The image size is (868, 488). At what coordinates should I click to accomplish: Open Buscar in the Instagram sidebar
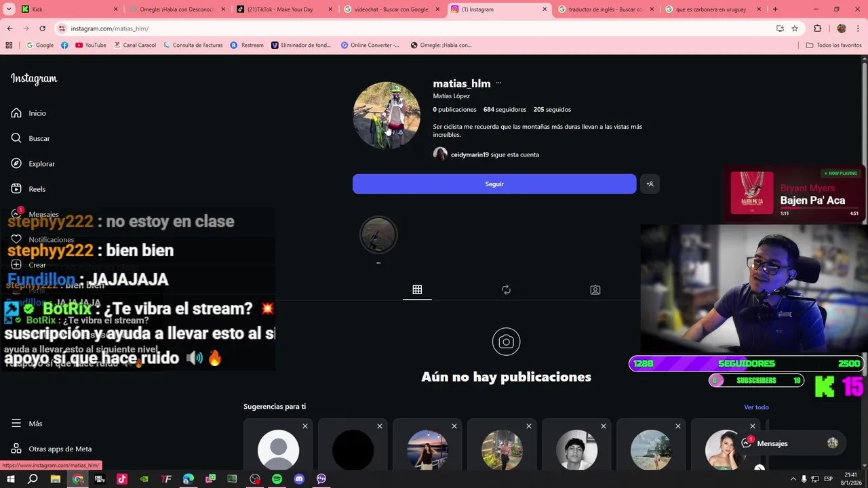point(30,138)
